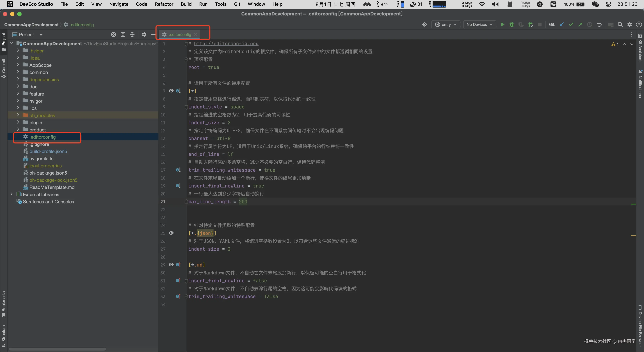Expand the feature folder in tree
644x352 pixels.
point(18,94)
